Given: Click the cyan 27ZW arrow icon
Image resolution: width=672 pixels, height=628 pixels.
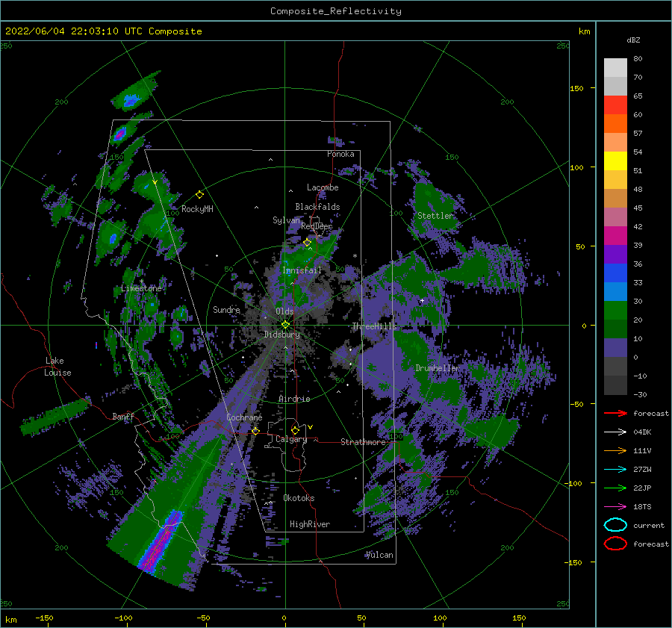Looking at the screenshot, I should pyautogui.click(x=615, y=470).
